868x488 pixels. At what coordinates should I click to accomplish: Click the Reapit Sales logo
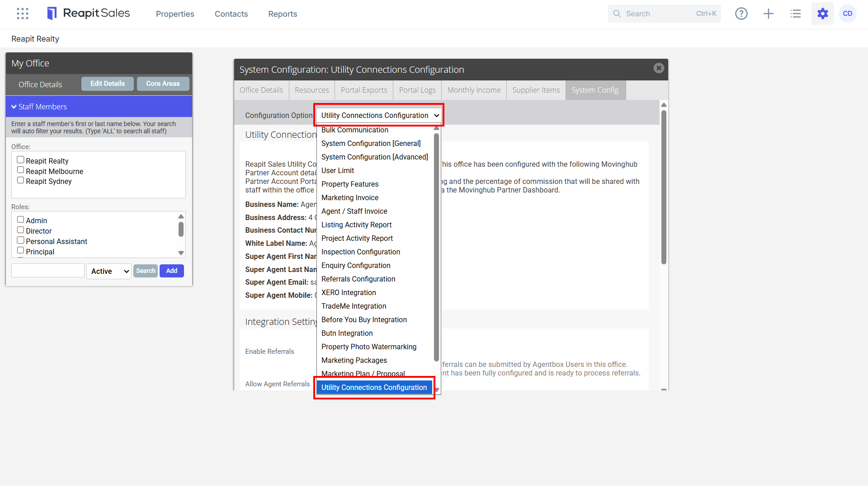(x=89, y=14)
